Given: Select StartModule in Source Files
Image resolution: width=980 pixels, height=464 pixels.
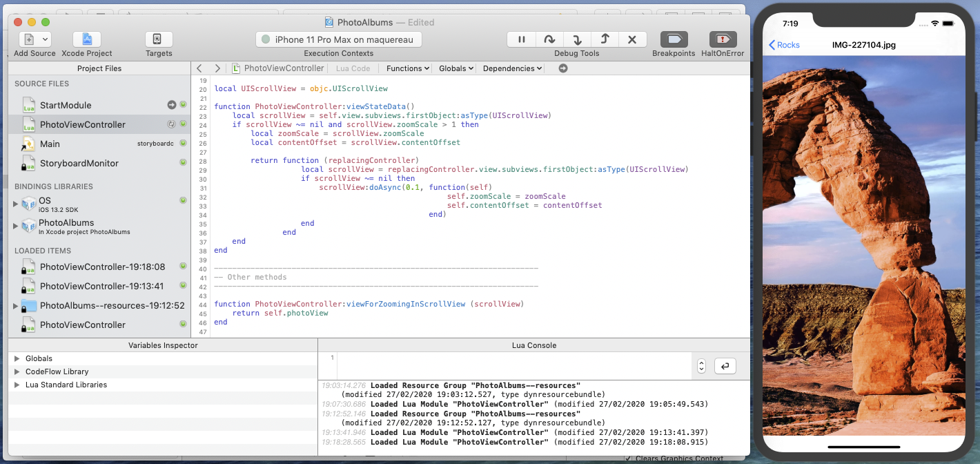Looking at the screenshot, I should tap(99, 105).
